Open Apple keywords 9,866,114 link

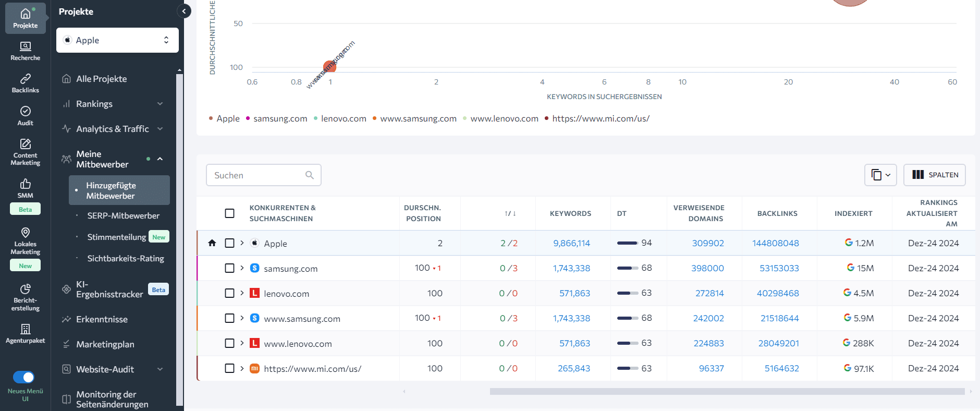click(x=571, y=243)
